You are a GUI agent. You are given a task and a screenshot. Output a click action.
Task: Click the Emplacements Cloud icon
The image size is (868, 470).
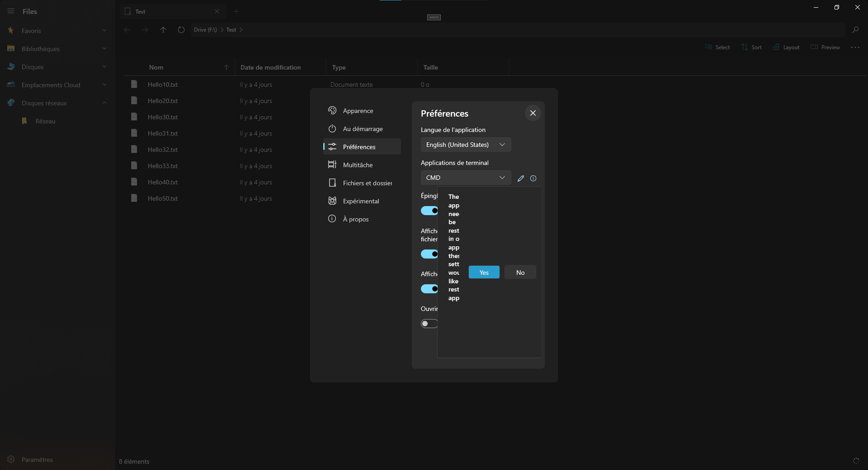click(x=11, y=85)
